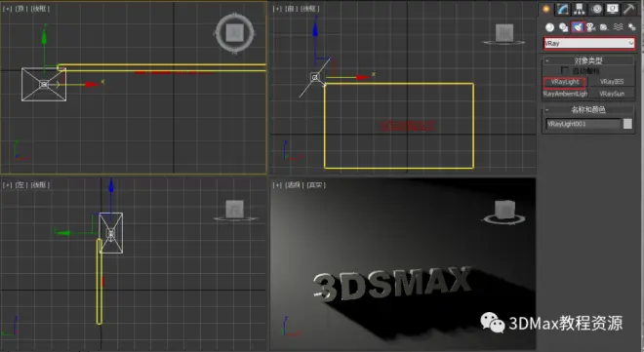Viewport: 644px width, 352px height.
Task: Click the VRayLight button
Action: click(564, 82)
